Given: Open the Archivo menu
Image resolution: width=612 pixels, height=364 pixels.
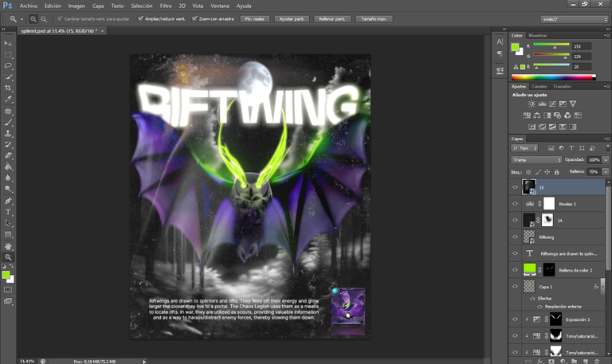Looking at the screenshot, I should pos(29,6).
